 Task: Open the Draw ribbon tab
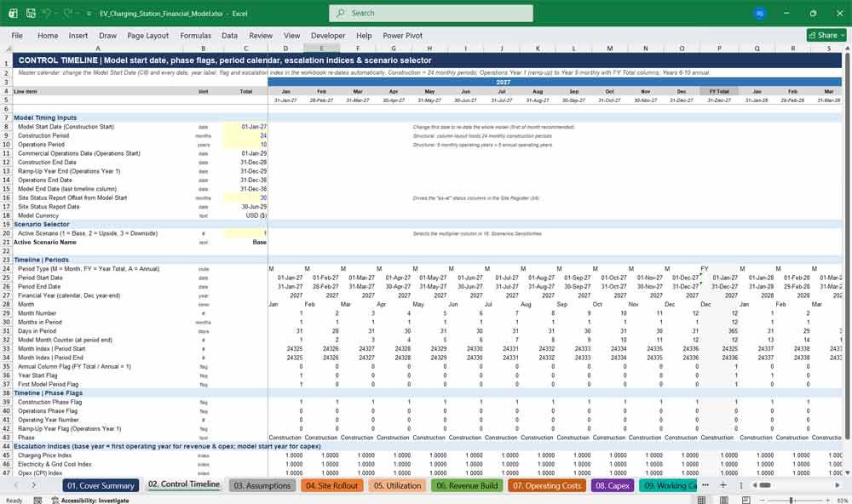pyautogui.click(x=107, y=35)
